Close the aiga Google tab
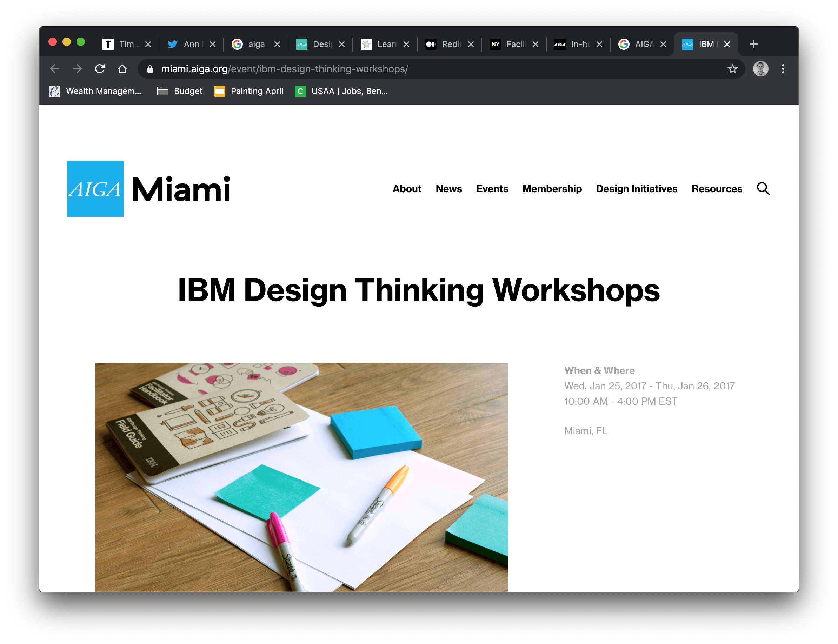 tap(277, 44)
